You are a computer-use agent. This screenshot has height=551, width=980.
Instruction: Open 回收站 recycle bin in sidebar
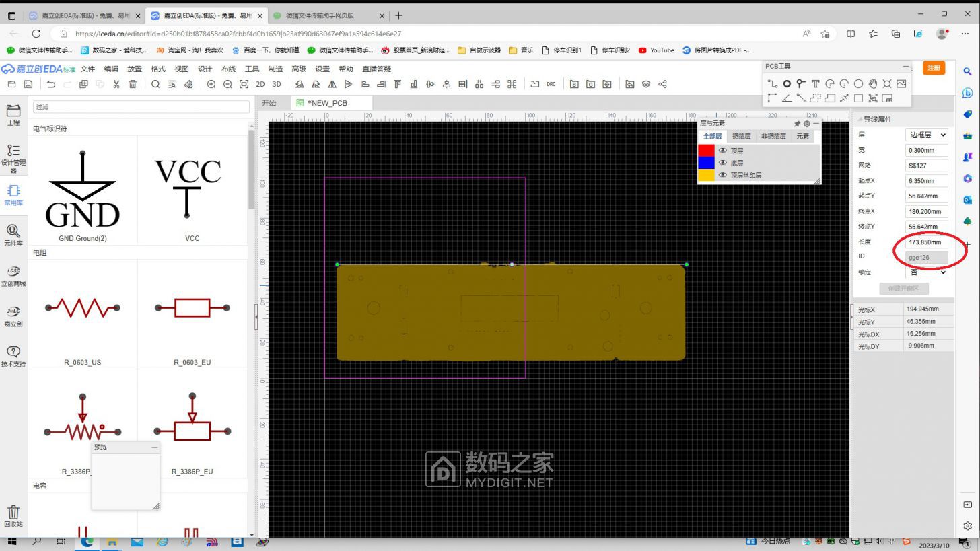coord(13,516)
